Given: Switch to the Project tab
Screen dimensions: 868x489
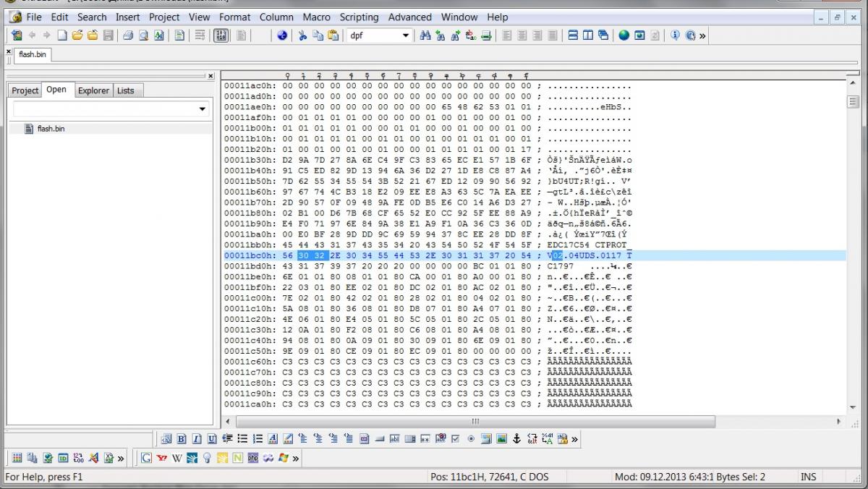Looking at the screenshot, I should 25,90.
